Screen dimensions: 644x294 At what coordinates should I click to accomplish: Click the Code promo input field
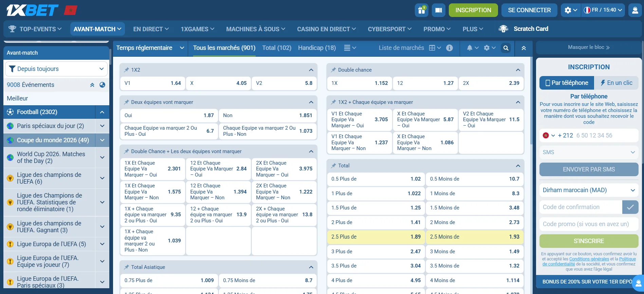tap(589, 224)
